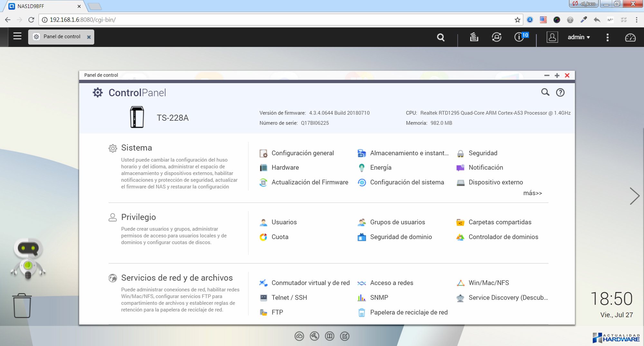Viewport: 644px width, 346px height.
Task: Open Carpetas compartidas
Action: coord(500,222)
